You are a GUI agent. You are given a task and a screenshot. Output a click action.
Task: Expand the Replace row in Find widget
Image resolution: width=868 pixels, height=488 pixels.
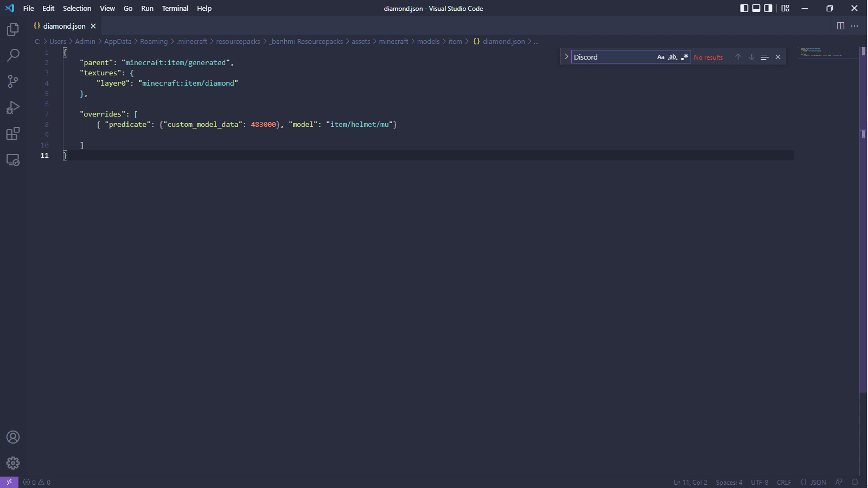point(566,57)
